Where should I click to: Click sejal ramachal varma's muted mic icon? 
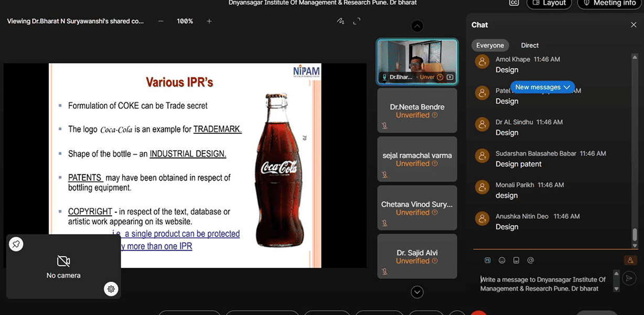coord(384,175)
